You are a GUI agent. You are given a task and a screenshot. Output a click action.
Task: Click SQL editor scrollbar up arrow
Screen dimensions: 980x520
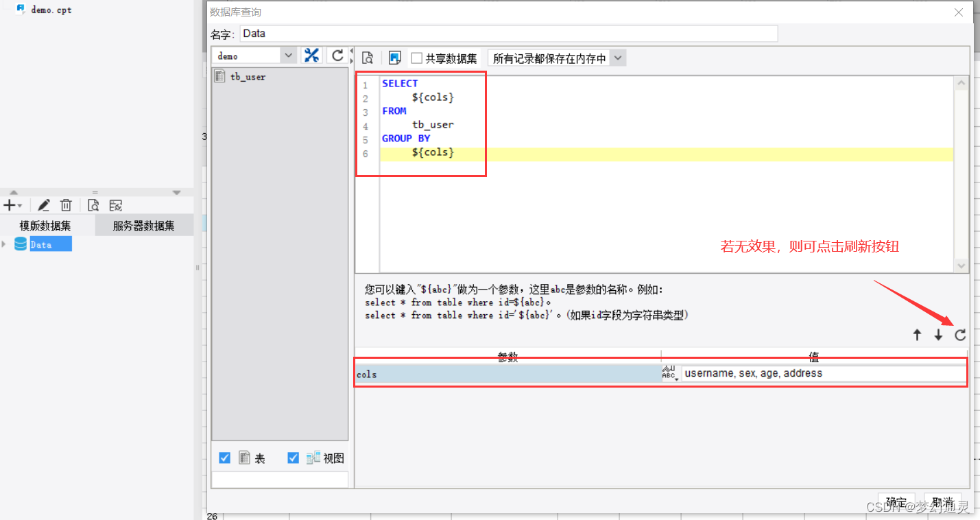(x=961, y=83)
